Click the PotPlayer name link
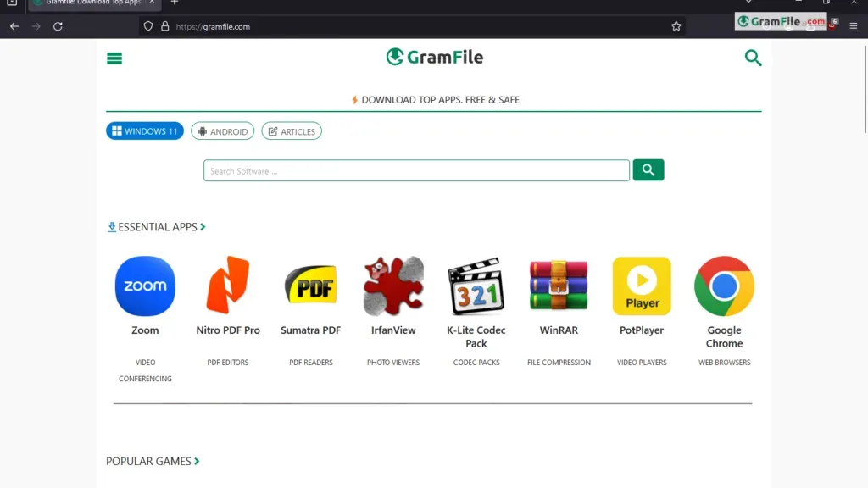This screenshot has height=488, width=868. click(642, 330)
